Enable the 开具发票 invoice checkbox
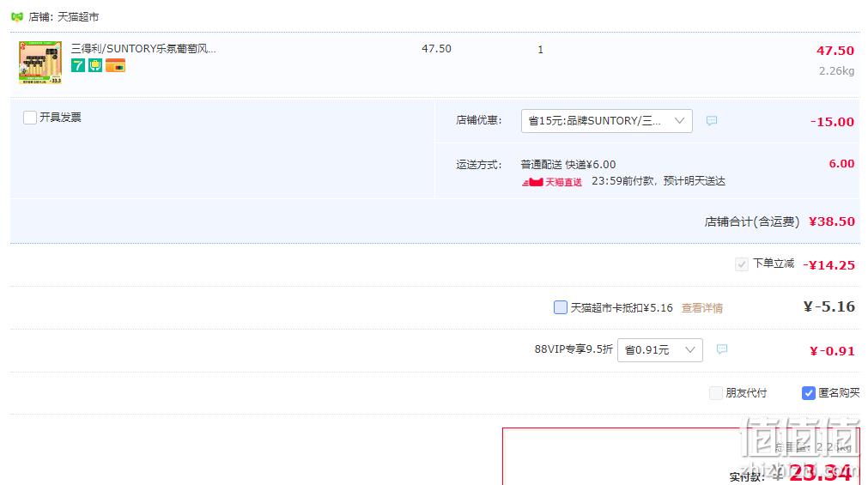 click(x=30, y=118)
